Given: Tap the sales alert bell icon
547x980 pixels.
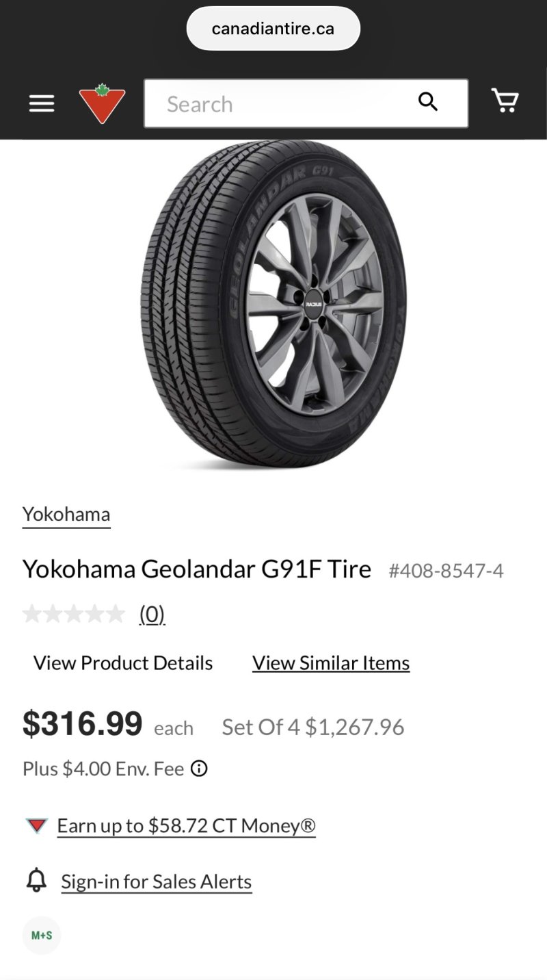Looking at the screenshot, I should click(36, 881).
